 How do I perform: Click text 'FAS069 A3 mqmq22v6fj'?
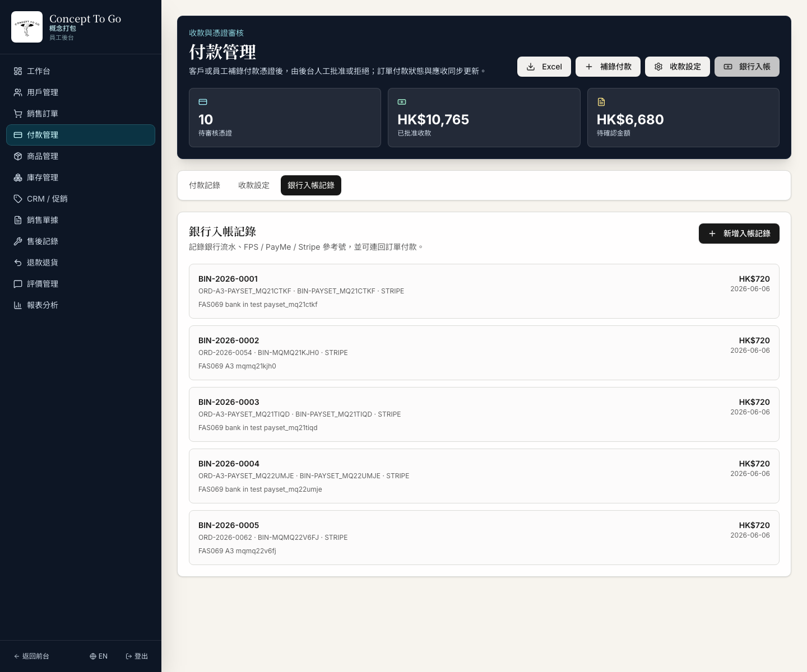237,551
